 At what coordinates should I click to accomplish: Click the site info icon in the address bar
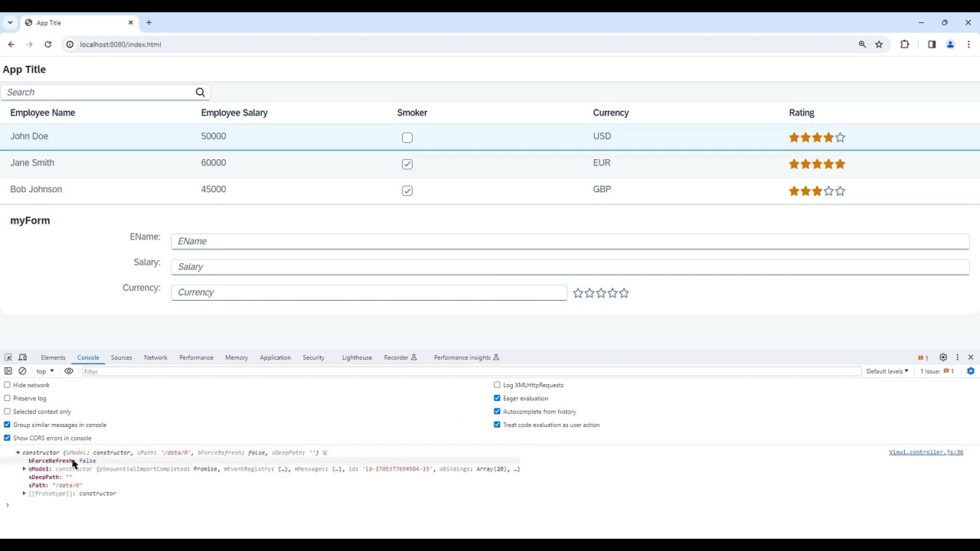pos(70,44)
